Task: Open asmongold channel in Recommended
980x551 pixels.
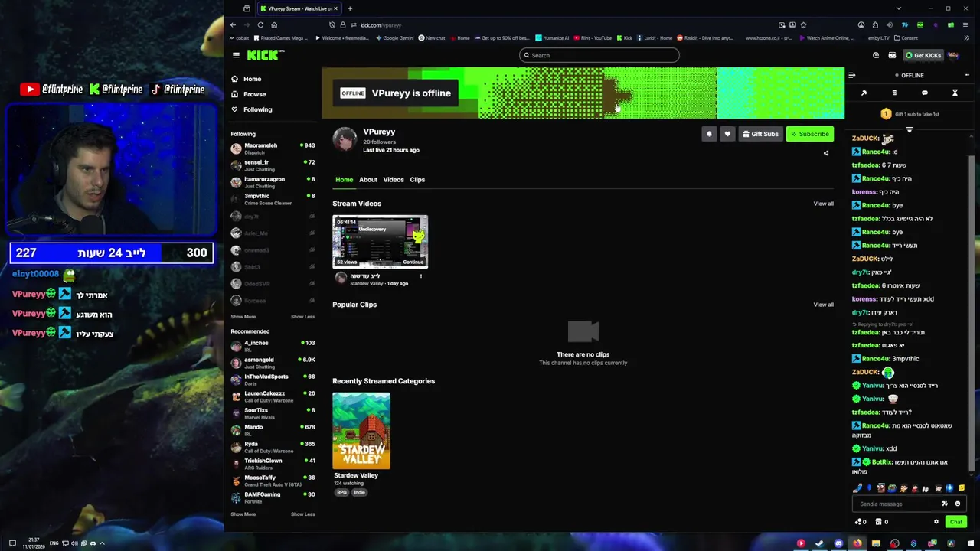Action: coord(273,363)
